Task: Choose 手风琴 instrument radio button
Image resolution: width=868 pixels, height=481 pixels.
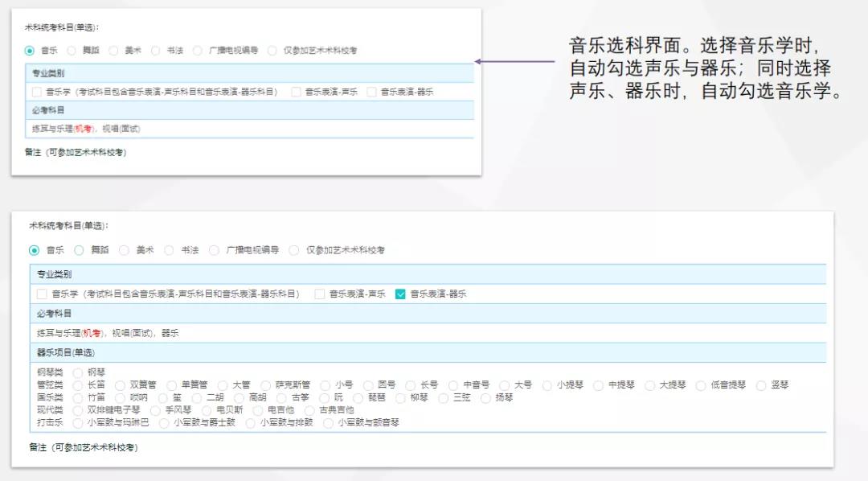Action: pyautogui.click(x=155, y=410)
